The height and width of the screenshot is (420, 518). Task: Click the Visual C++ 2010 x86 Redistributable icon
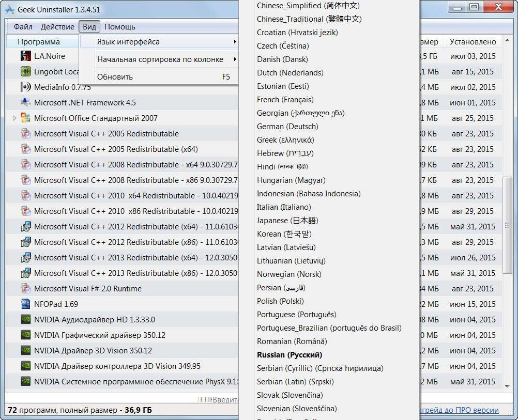(x=26, y=211)
